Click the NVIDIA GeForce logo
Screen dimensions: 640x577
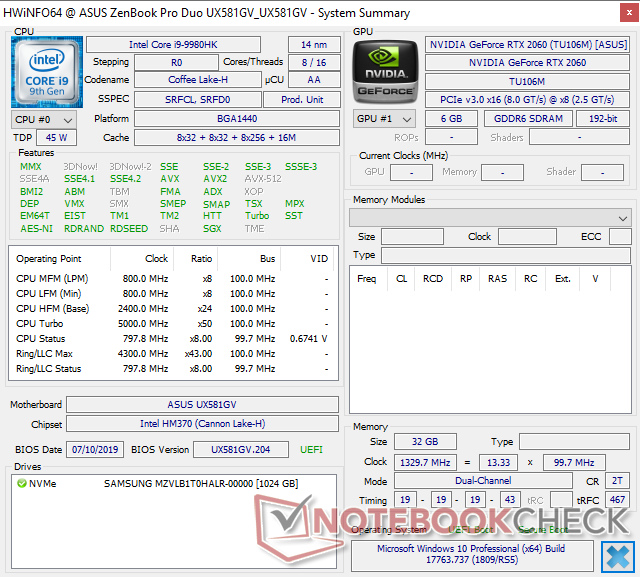coord(384,72)
